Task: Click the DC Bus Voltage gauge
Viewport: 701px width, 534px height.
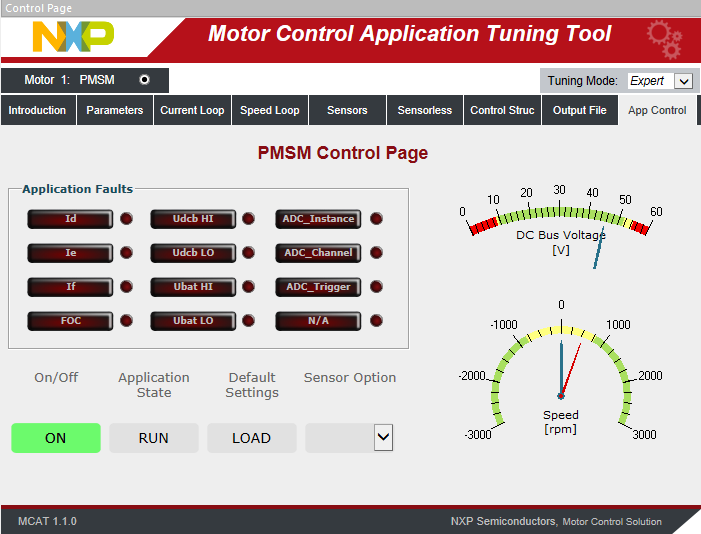Action: click(561, 225)
